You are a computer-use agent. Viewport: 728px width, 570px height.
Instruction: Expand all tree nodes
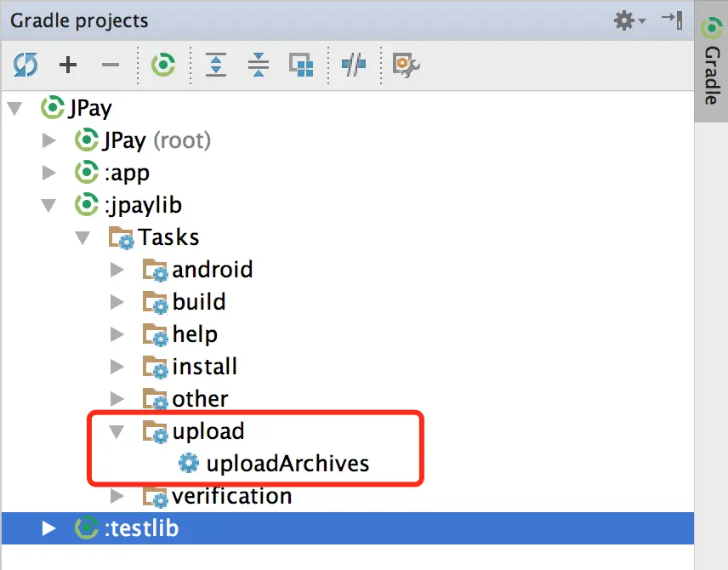(x=216, y=65)
